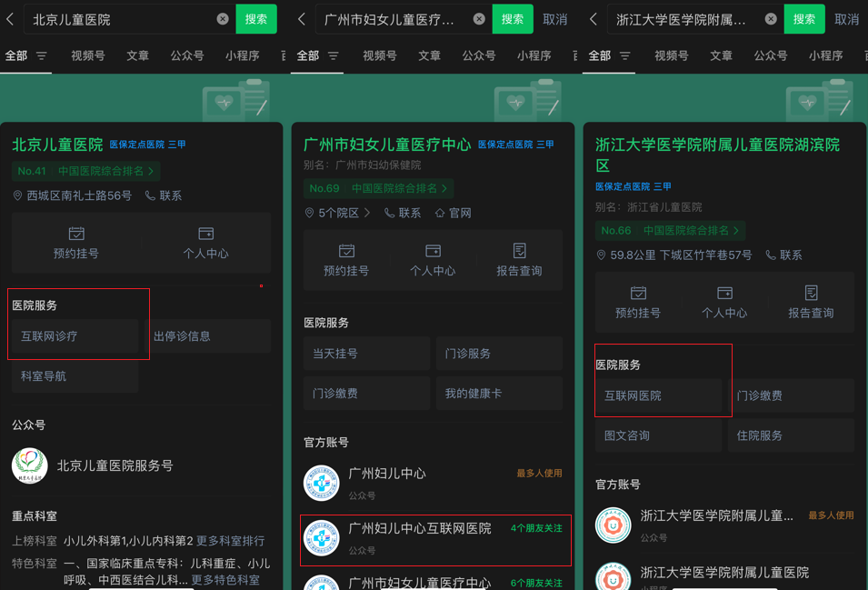
Task: Open 互联网医院 service in Zhejiang panel
Action: [659, 395]
